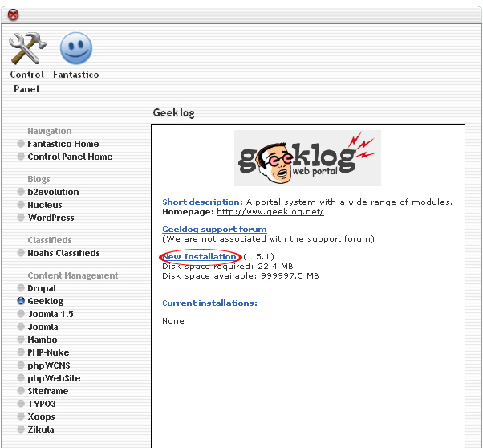Start New Installation of Geeklog

tap(199, 257)
